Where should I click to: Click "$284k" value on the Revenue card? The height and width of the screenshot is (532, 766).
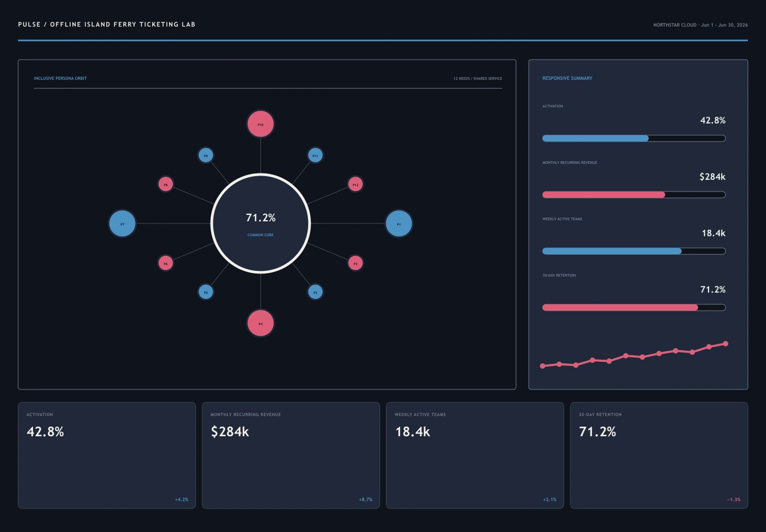pos(230,431)
